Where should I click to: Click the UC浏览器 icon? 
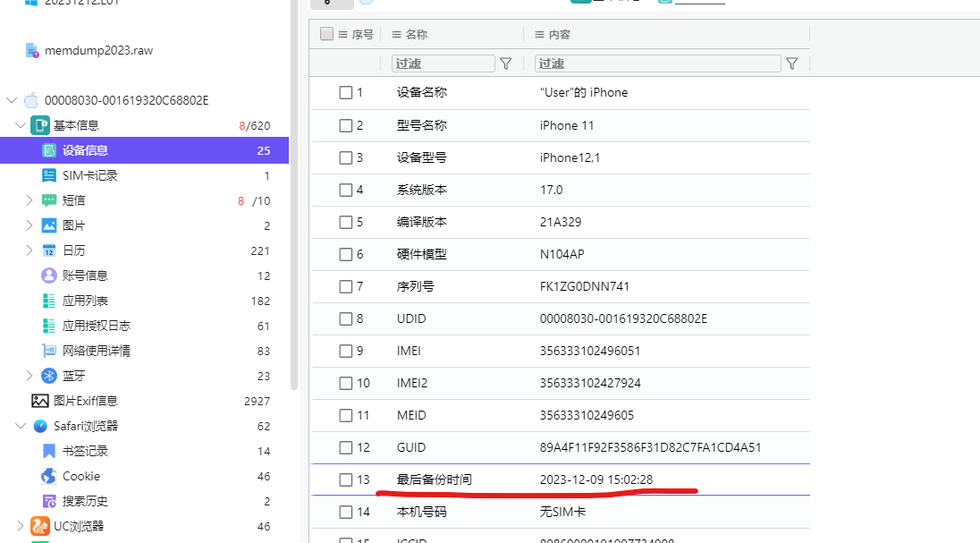(x=40, y=526)
